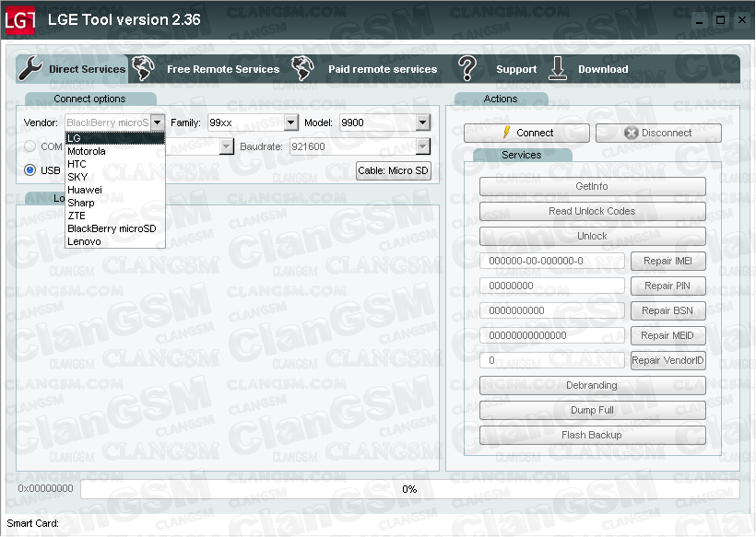Run GetInfo service
The image size is (756, 537).
point(592,186)
